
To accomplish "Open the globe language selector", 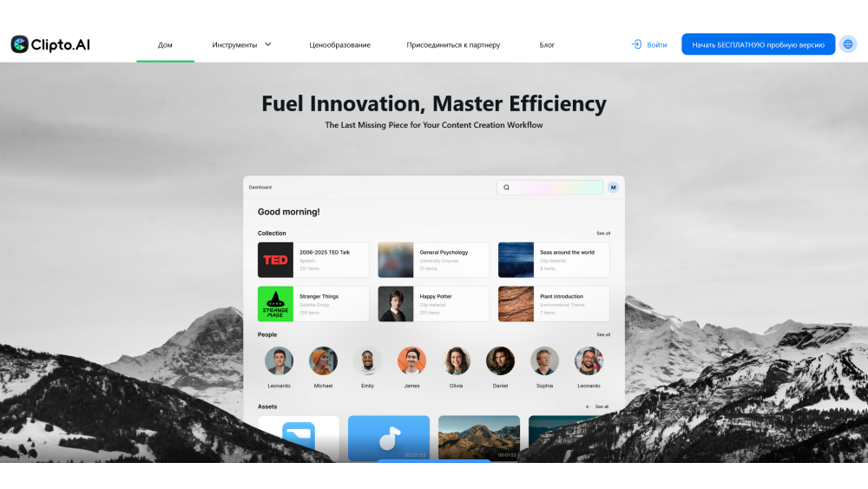I will pos(848,44).
